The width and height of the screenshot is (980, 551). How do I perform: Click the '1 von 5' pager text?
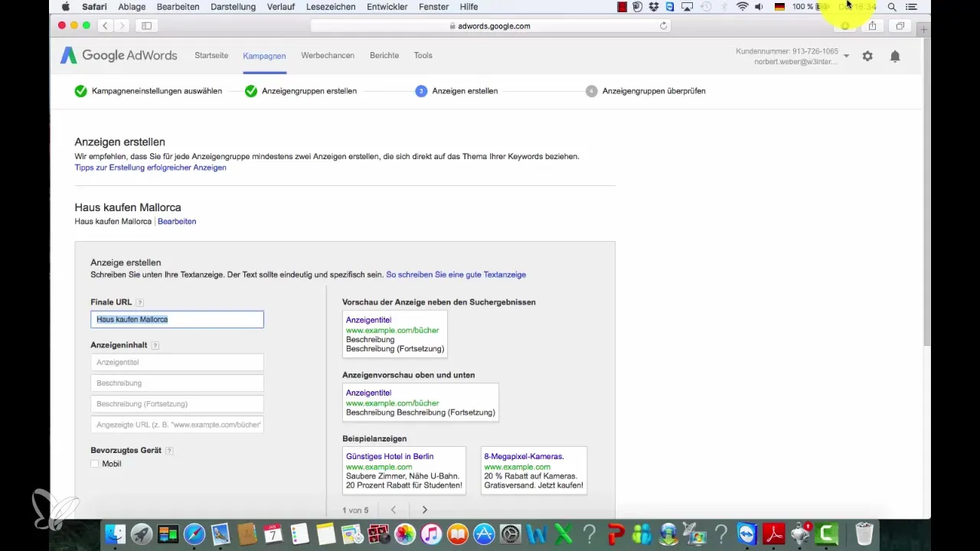(355, 510)
